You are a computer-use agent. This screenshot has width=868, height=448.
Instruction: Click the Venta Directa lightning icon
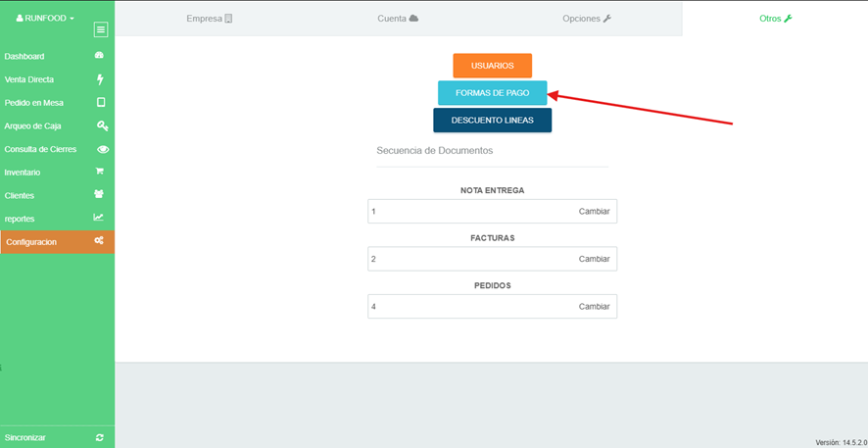tap(100, 79)
